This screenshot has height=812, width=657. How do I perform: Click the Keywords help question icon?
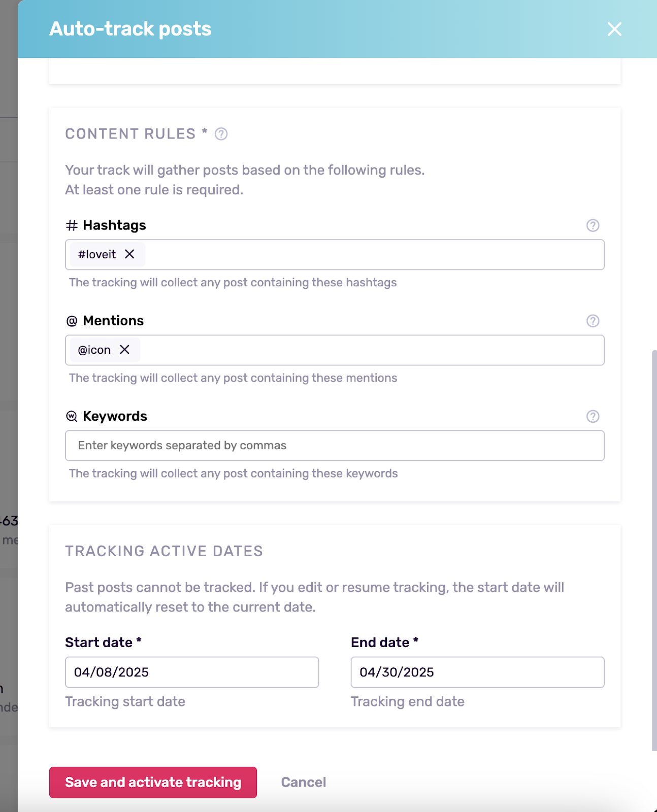(x=593, y=416)
